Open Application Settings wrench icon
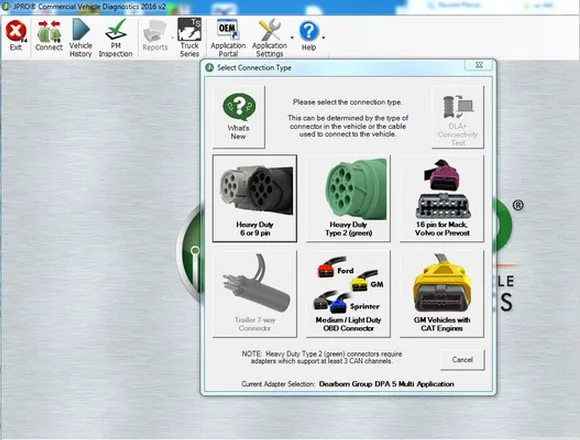The image size is (580, 440). (270, 38)
